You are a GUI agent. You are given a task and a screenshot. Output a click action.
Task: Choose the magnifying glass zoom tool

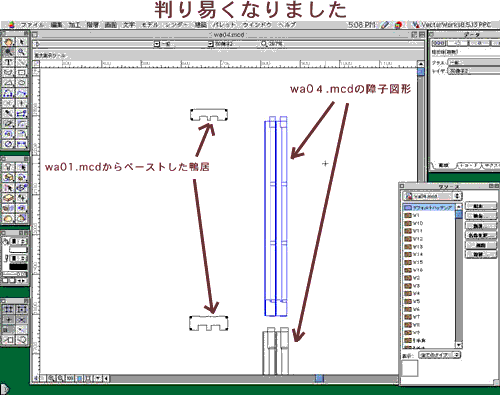pos(22,52)
